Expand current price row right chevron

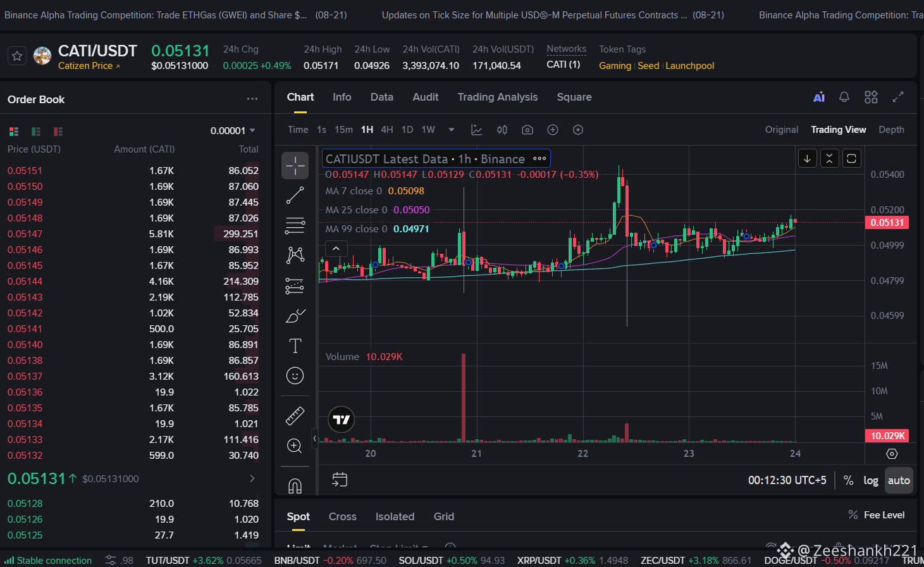coord(252,478)
